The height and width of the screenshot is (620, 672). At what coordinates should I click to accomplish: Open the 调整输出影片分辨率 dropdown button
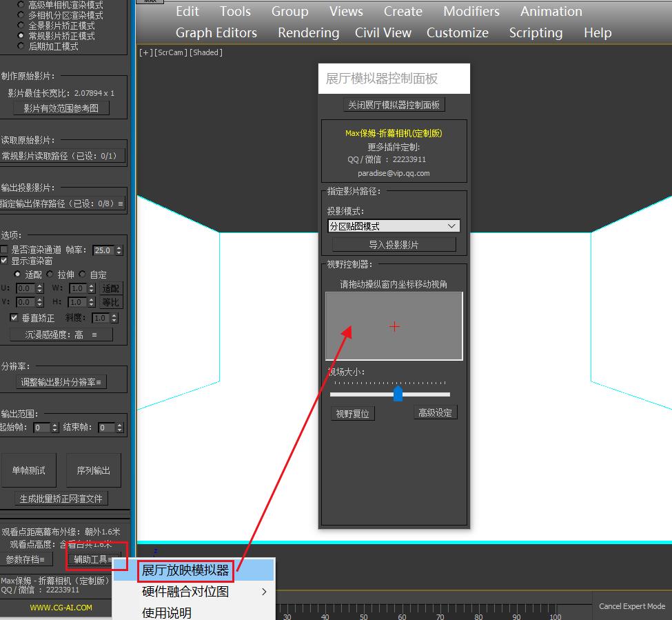pos(61,382)
